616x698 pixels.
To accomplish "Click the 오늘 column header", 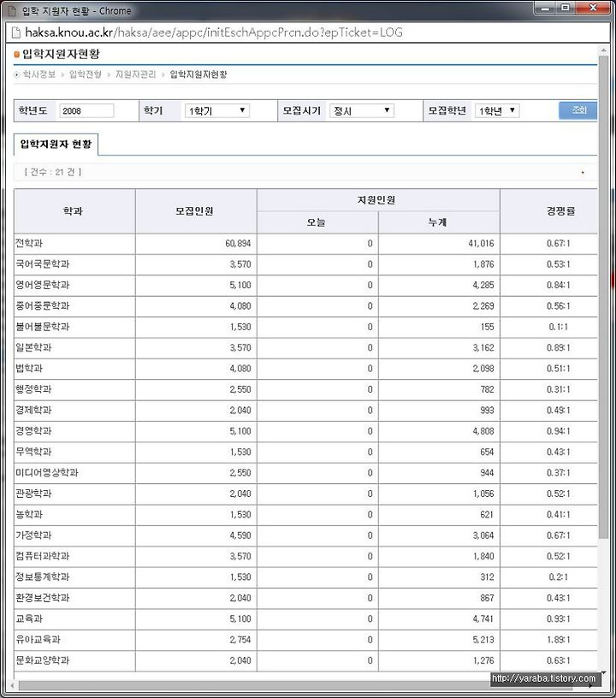I will (317, 222).
